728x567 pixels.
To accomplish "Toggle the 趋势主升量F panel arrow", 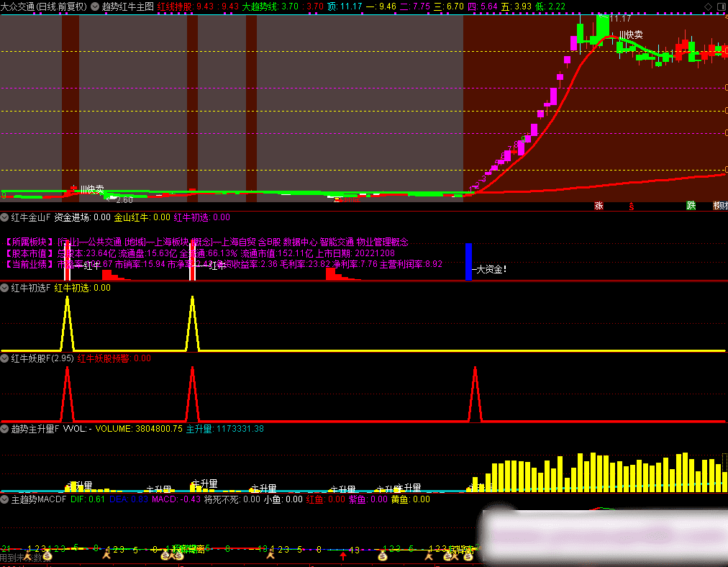I will coord(5,429).
